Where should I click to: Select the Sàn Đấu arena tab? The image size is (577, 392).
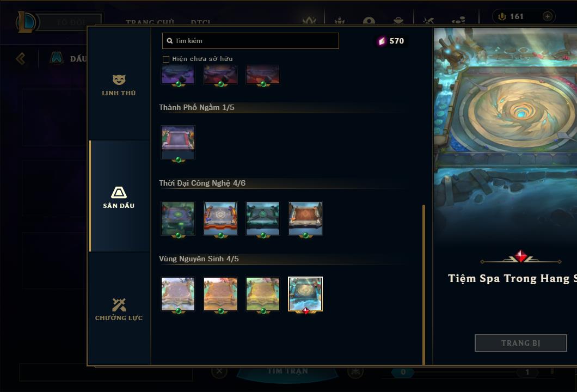click(x=119, y=196)
